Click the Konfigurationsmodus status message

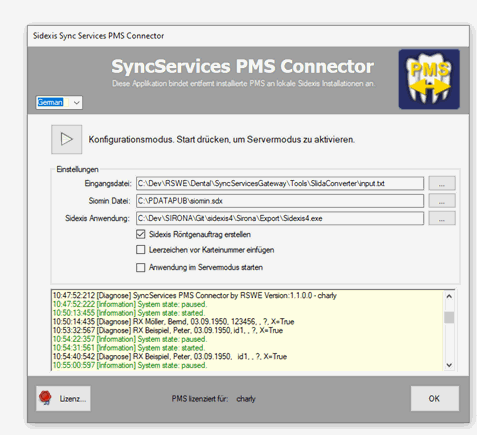click(221, 140)
